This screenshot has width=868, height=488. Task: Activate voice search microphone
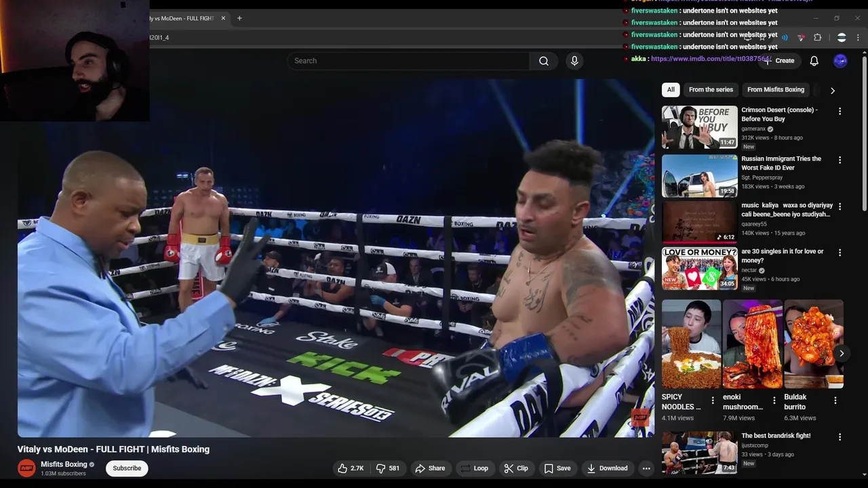tap(574, 61)
